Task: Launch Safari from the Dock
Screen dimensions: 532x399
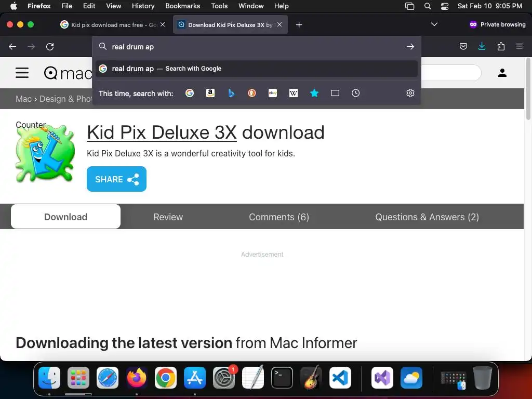Action: [108, 378]
